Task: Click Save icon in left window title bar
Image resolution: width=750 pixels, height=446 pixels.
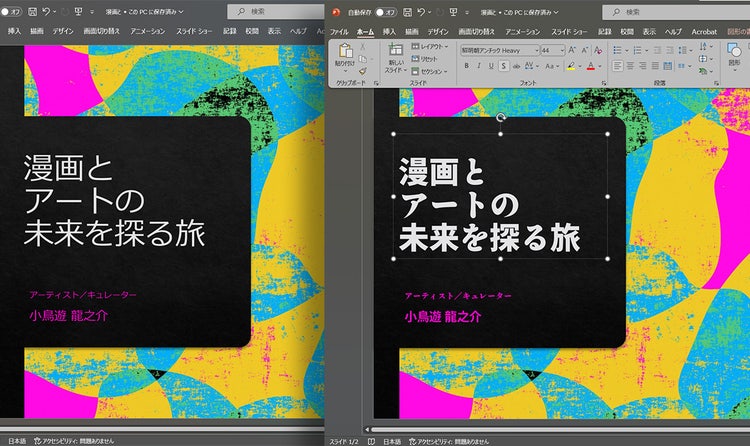Action: (x=32, y=11)
